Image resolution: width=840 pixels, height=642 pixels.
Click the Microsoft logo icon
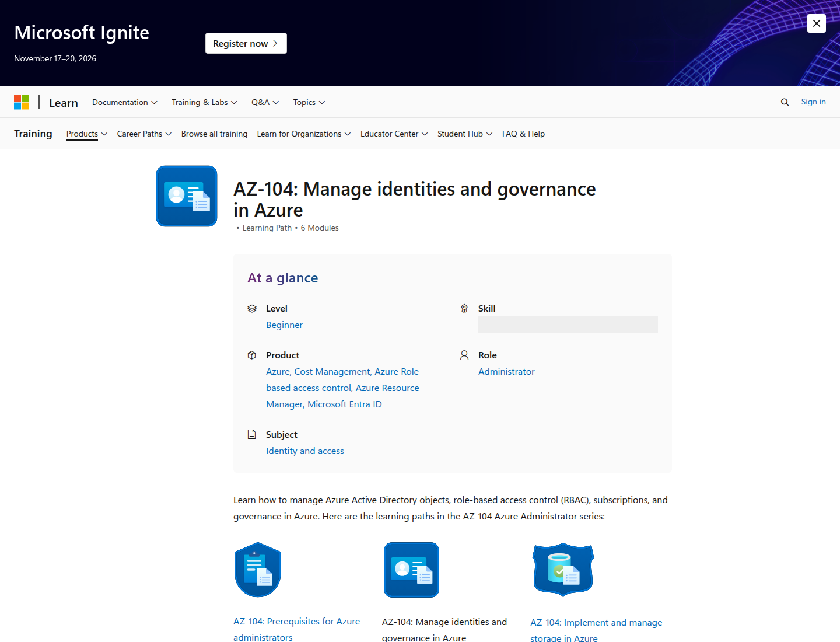click(x=22, y=102)
